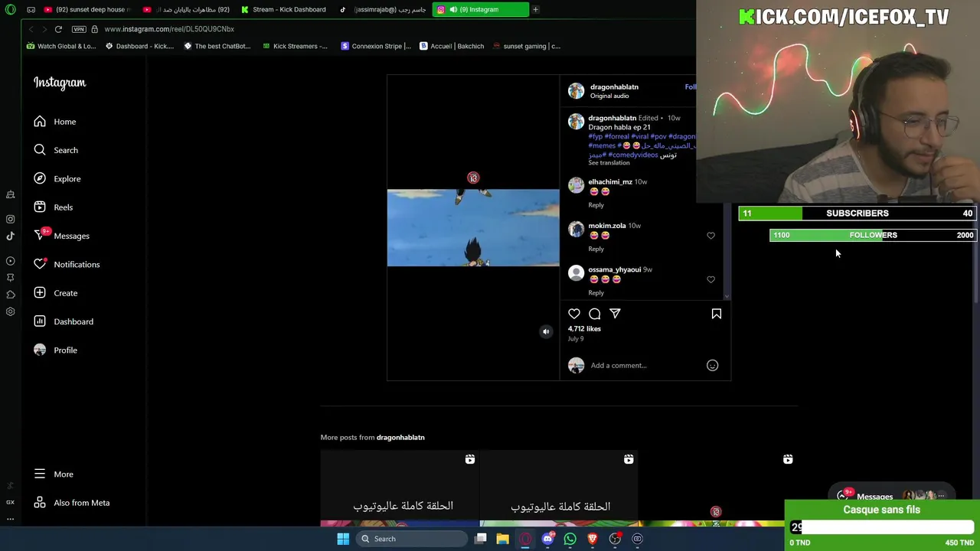The image size is (980, 551).
Task: Open Opera sidebar settings gear
Action: 10,311
